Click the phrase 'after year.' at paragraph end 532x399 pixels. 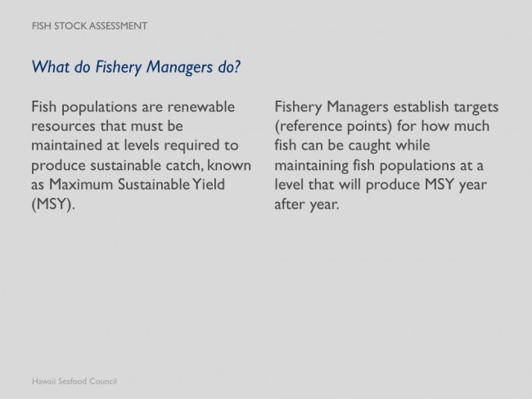pos(307,204)
